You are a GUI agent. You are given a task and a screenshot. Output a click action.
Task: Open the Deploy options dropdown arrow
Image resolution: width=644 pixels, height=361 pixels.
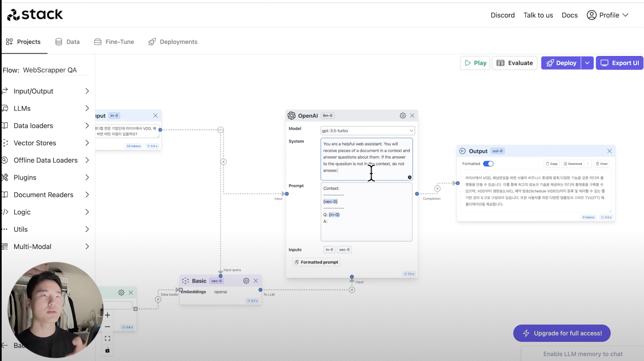point(587,63)
